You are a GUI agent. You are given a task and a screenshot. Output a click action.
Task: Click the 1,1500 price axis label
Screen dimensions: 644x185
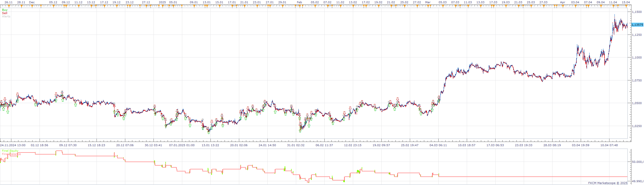(x=637, y=12)
